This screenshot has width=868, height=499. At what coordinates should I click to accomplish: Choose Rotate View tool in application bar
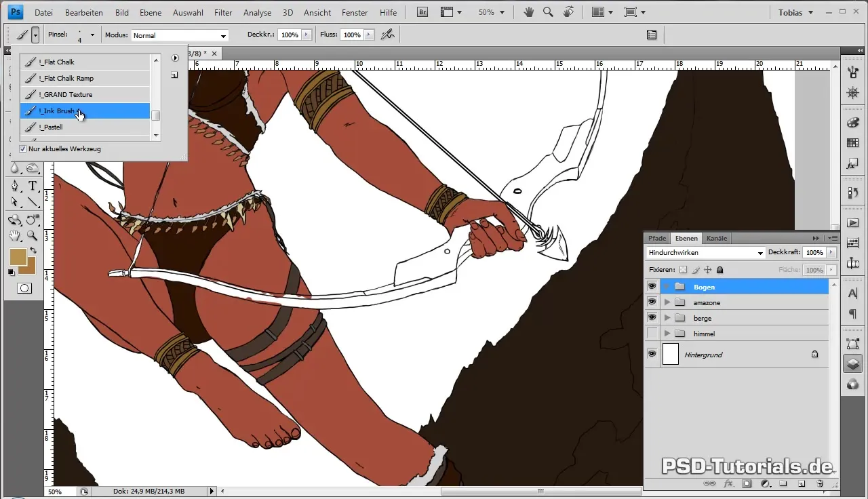point(568,12)
